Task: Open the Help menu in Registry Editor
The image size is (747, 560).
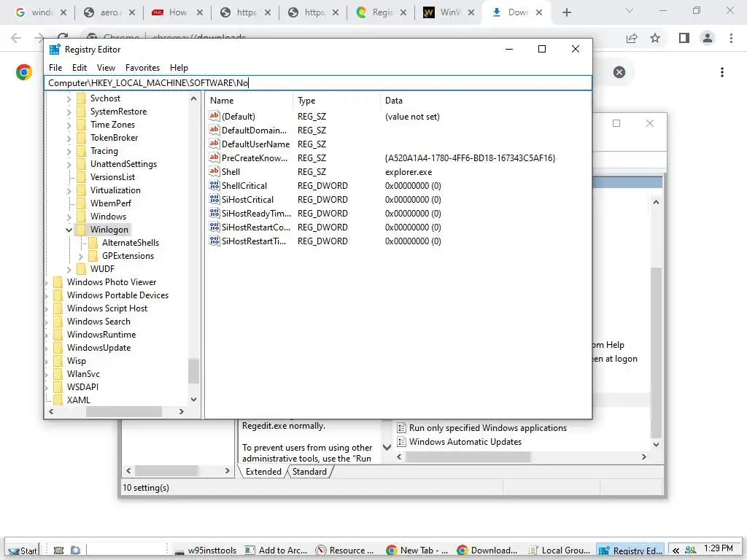Action: click(179, 68)
